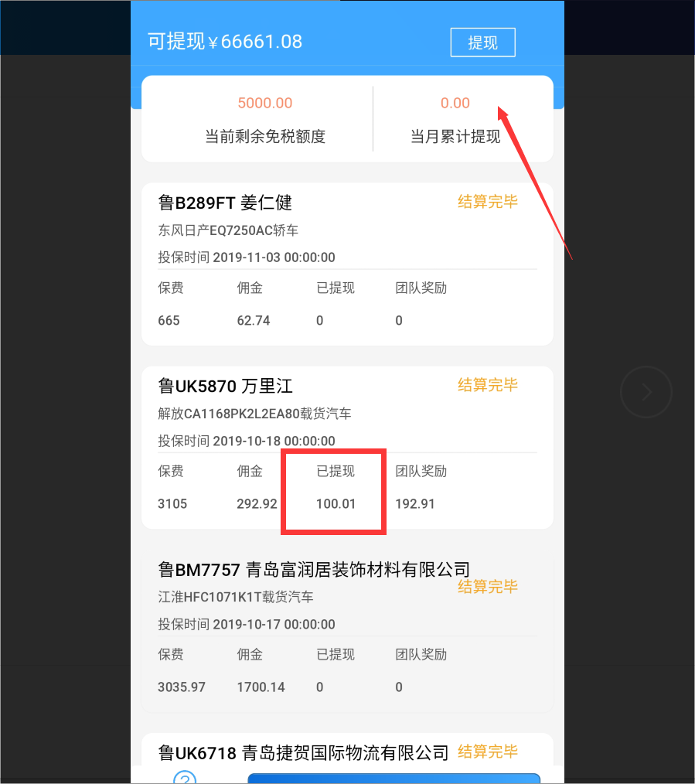Click 投保时间 2019-11-03 date line
Screen dimensions: 695x784
pyautogui.click(x=247, y=257)
